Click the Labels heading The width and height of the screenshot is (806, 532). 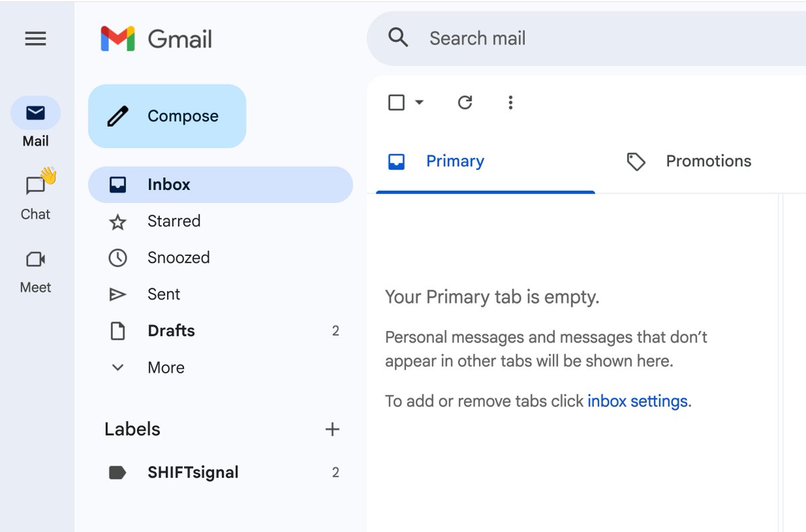pyautogui.click(x=132, y=429)
